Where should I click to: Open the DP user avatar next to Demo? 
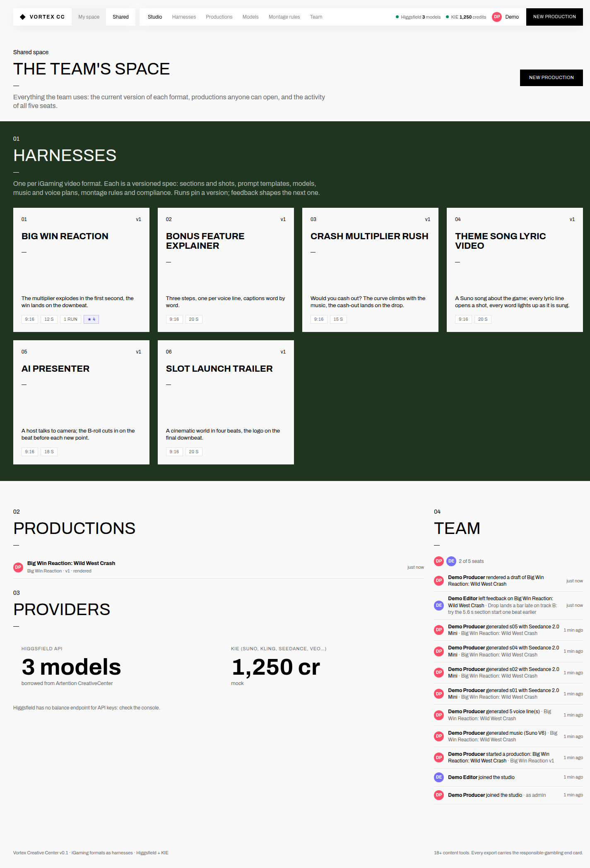[x=497, y=17]
